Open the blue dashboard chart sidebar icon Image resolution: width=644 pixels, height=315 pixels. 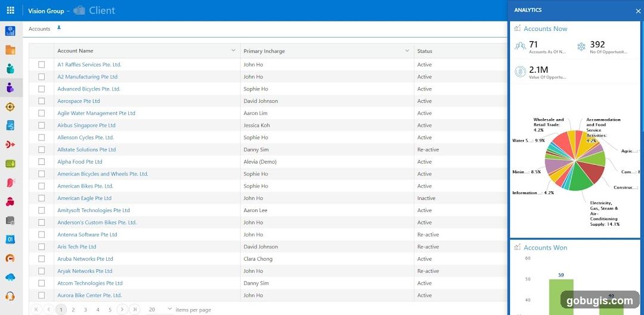[10, 31]
